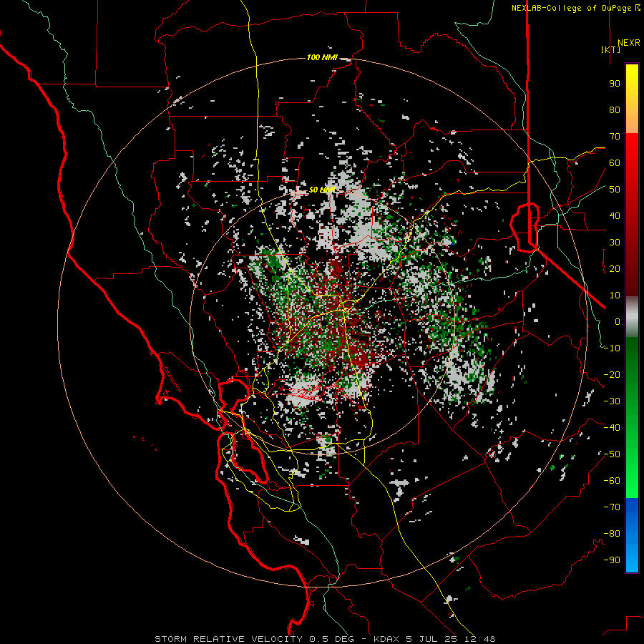Click the 30 value on the velocity scale
Screen dimensions: 644x644
pyautogui.click(x=615, y=243)
